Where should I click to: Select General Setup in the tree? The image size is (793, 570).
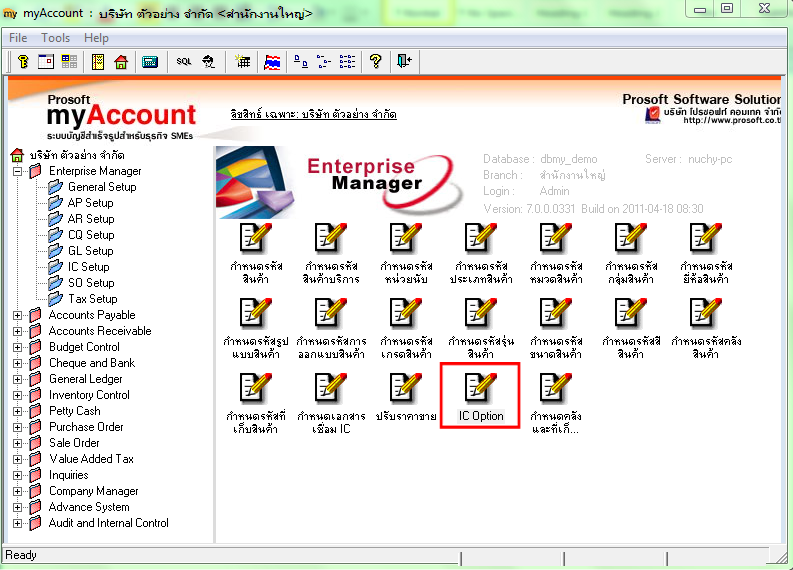tap(101, 187)
